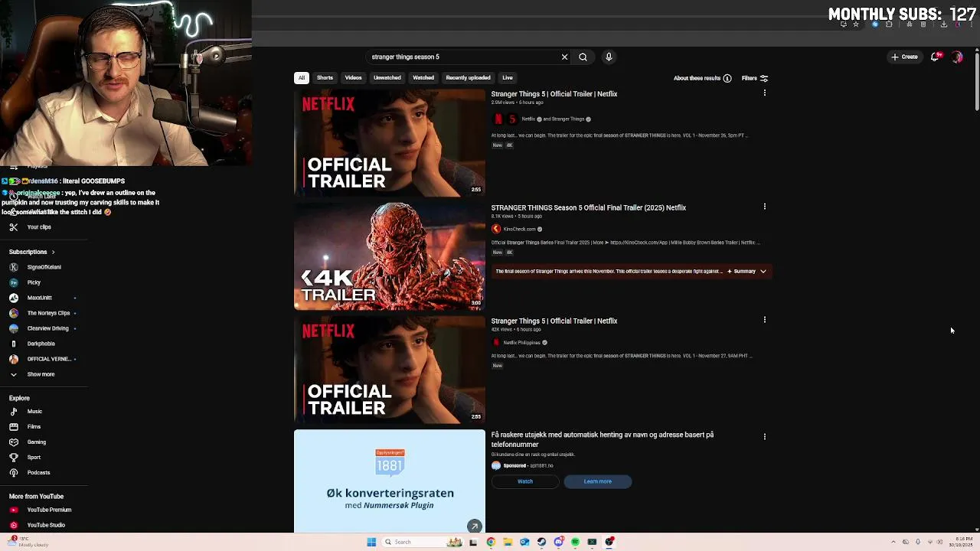Select the Recently uploaded filter chip
The width and height of the screenshot is (980, 551).
coord(468,77)
